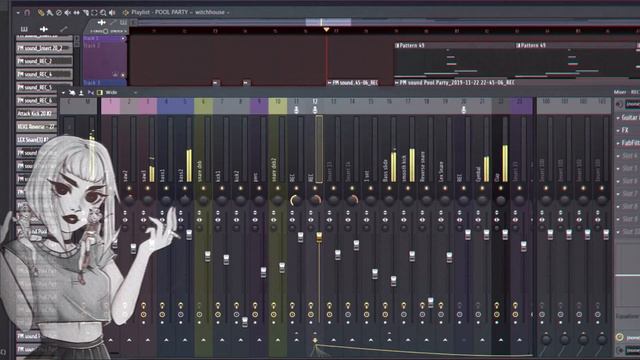Click the playhead marker on Playlist timeline
Image resolution: width=640 pixels, height=360 pixels.
tap(326, 30)
